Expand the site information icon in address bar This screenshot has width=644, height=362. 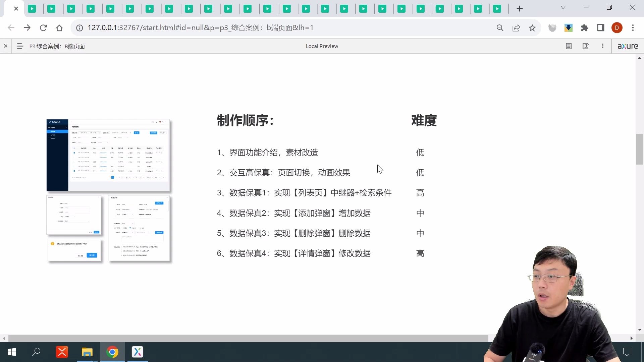point(79,28)
